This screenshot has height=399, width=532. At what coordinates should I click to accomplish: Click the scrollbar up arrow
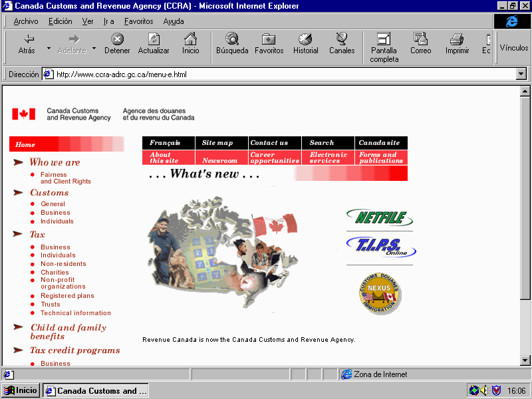[525, 91]
